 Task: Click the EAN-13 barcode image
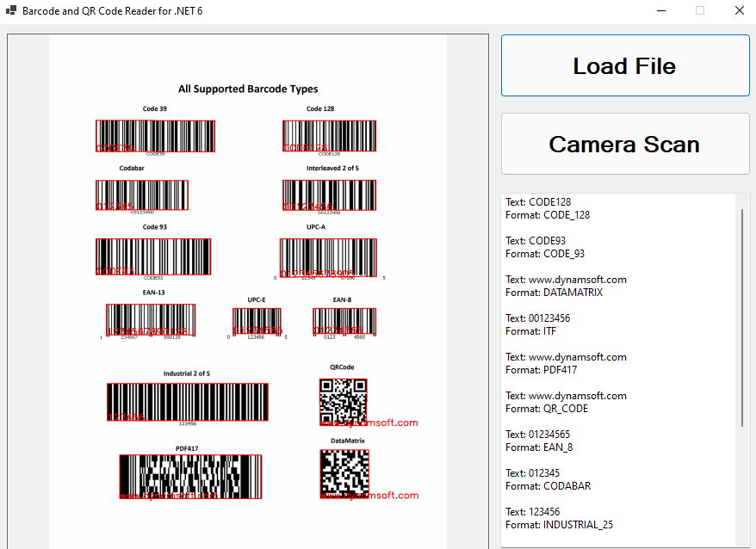(151, 320)
